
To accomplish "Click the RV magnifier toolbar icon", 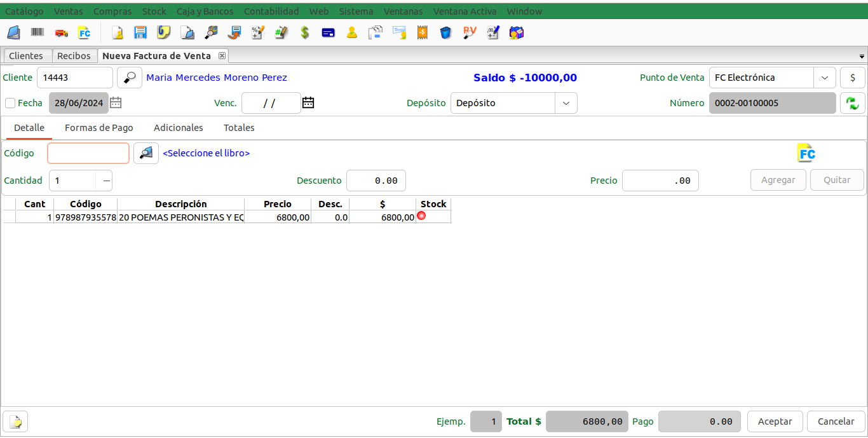I will tap(470, 32).
